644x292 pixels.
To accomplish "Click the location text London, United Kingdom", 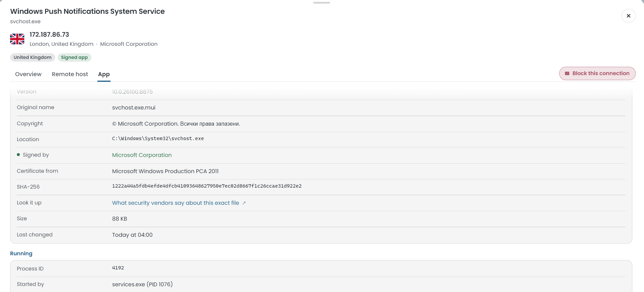I will click(62, 44).
